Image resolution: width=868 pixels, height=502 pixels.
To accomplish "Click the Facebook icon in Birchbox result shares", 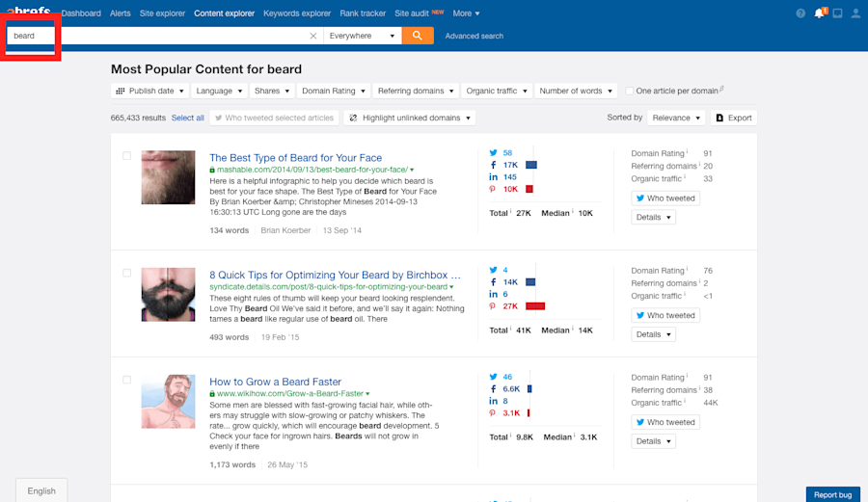I will click(493, 282).
